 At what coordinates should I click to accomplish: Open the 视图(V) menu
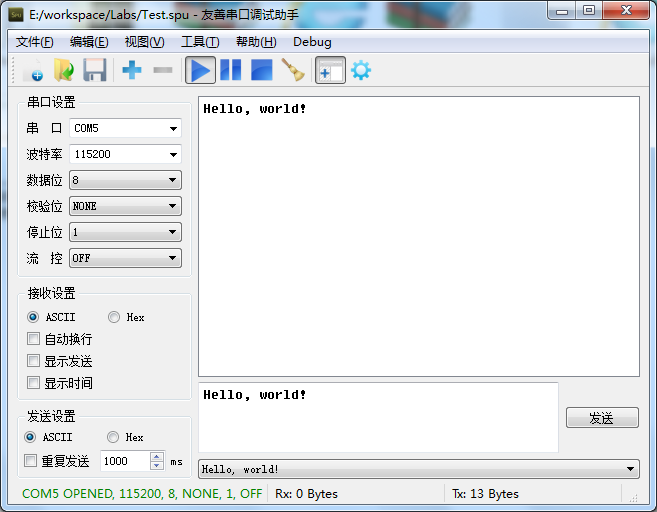click(145, 42)
